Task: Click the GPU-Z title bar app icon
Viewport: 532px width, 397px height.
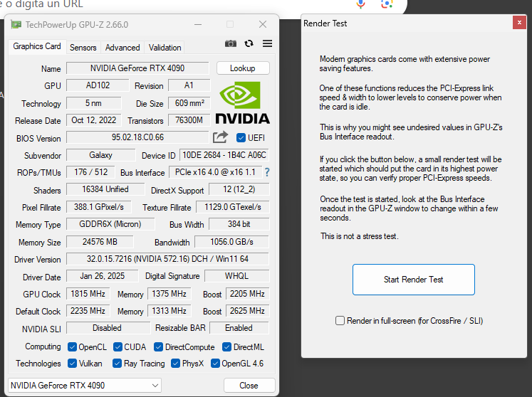Action: 16,24
